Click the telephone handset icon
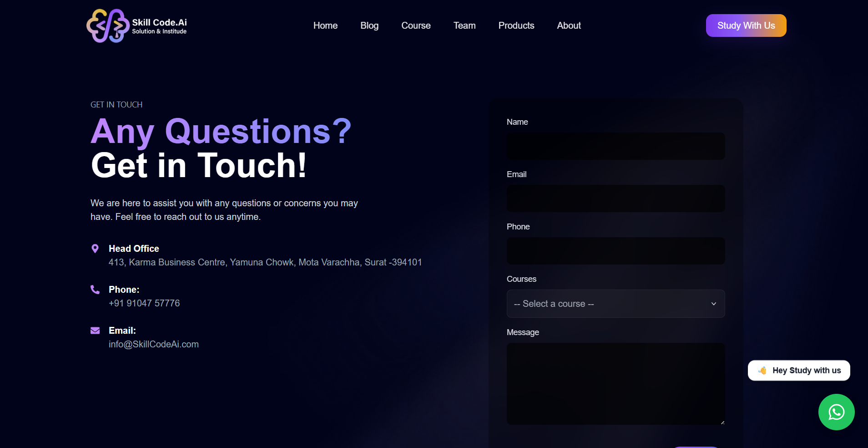This screenshot has height=448, width=868. tap(95, 290)
